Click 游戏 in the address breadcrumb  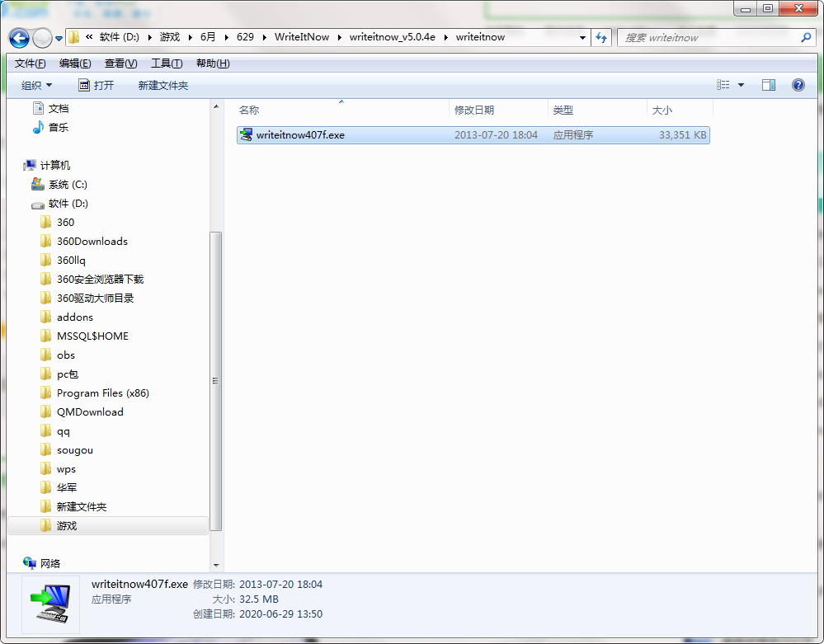(x=170, y=37)
